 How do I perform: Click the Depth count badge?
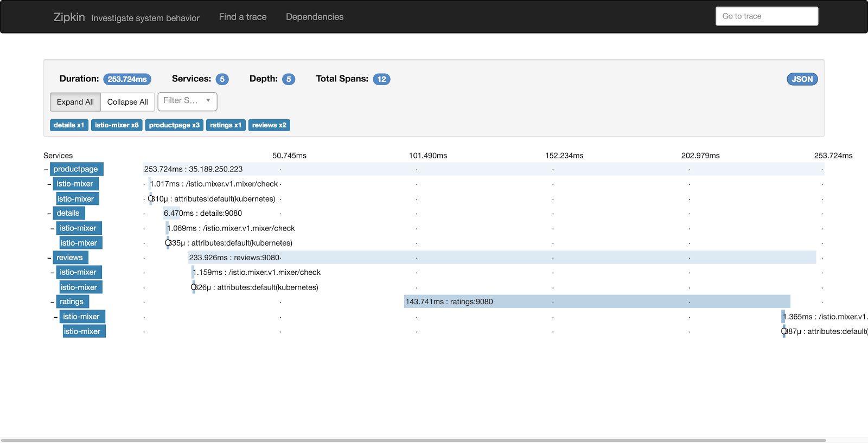click(x=289, y=79)
